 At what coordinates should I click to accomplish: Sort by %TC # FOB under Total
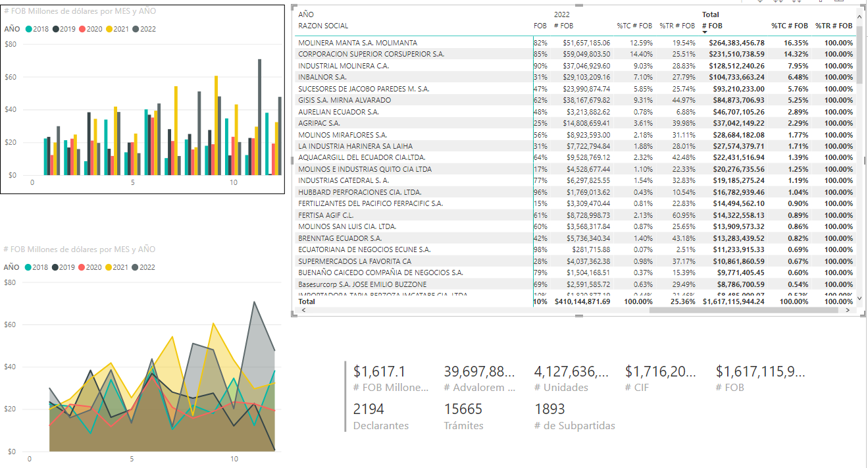click(x=790, y=26)
